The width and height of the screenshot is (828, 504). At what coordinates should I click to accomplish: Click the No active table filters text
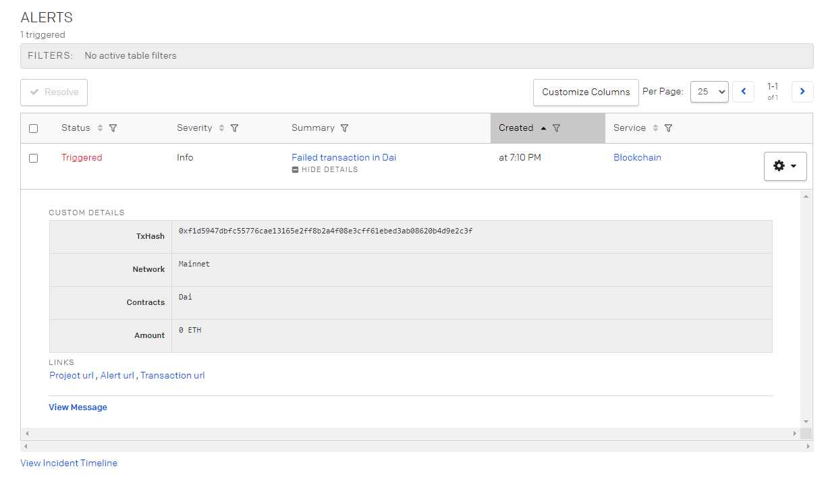point(130,56)
